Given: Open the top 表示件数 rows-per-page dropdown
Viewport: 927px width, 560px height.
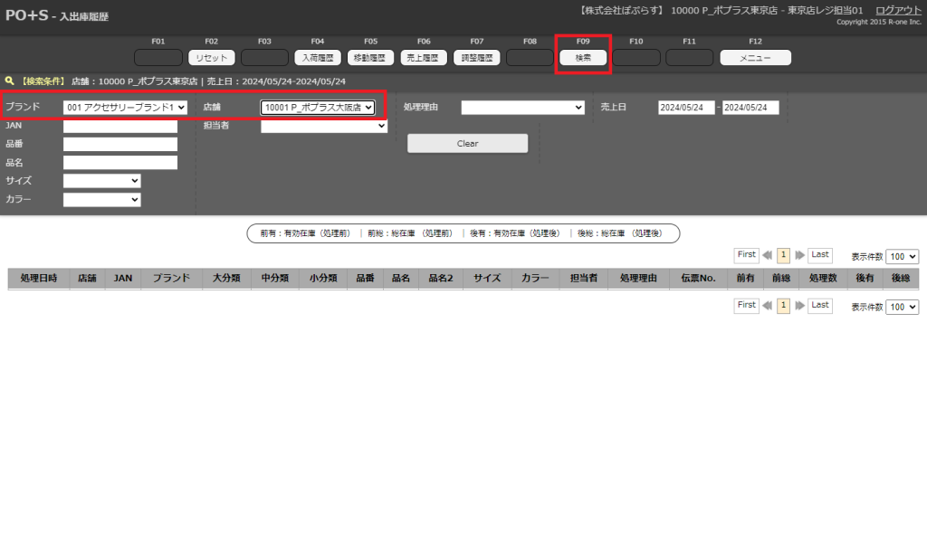Looking at the screenshot, I should [902, 257].
